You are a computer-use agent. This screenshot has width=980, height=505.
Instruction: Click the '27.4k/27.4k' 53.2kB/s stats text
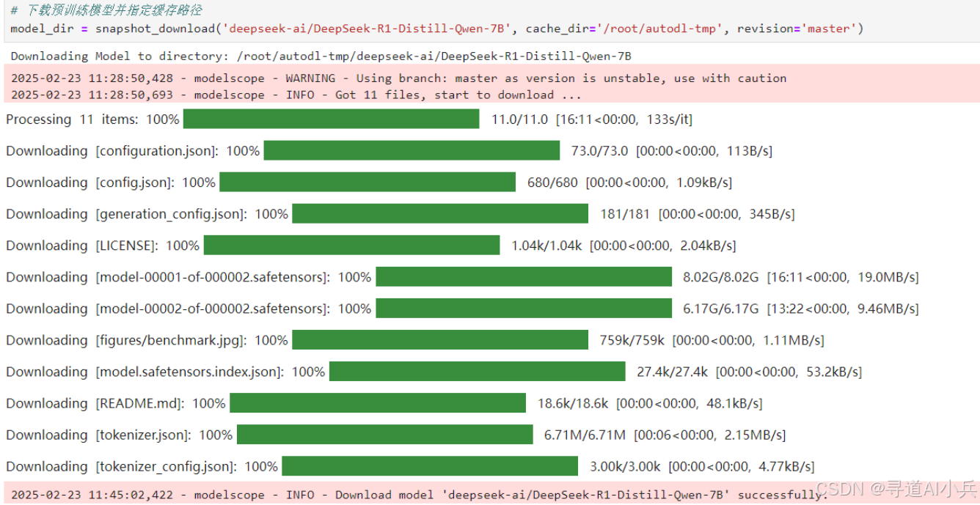[x=749, y=372]
